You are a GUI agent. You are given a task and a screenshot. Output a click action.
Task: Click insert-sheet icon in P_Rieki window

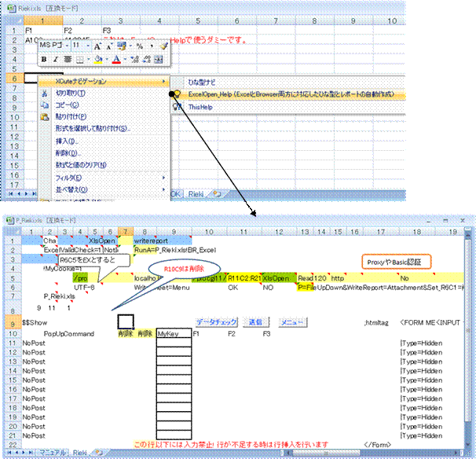click(x=99, y=452)
